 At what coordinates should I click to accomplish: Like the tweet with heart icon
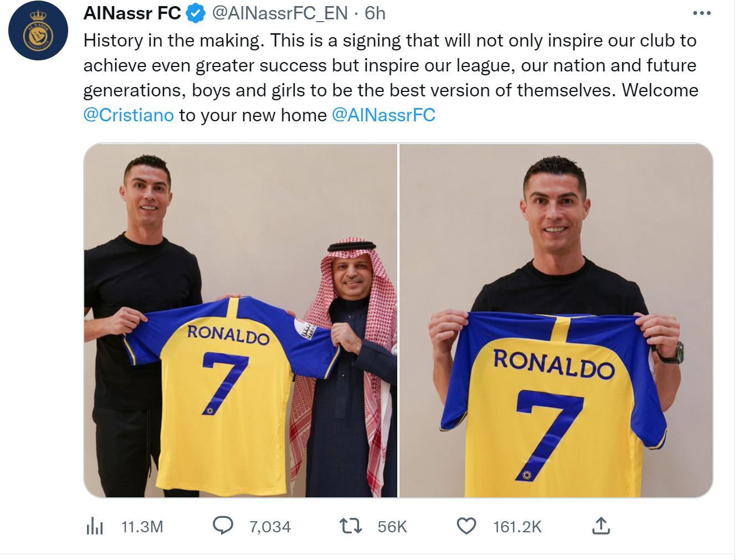point(466,526)
